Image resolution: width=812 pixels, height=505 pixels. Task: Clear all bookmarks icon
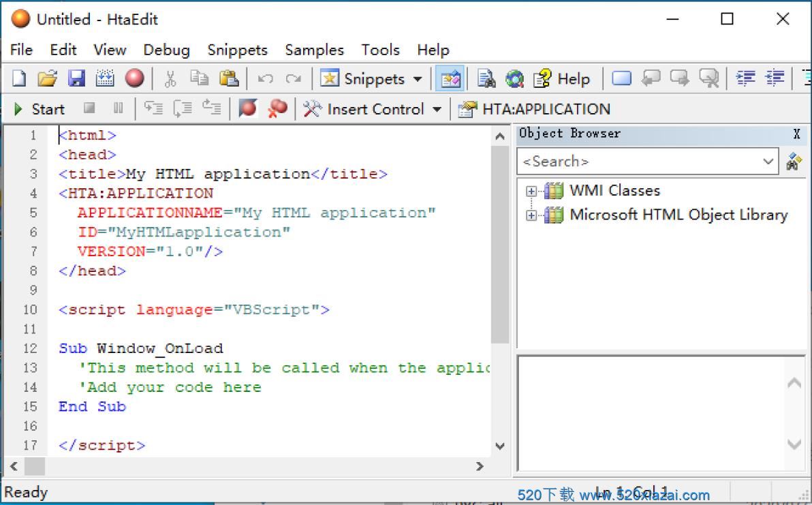pyautogui.click(x=709, y=79)
